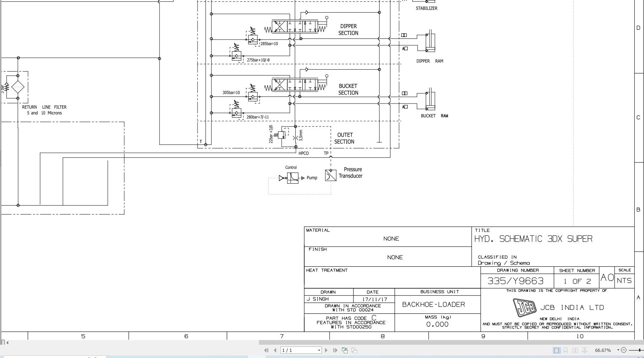Click the 305bar±10 pressure value

tap(231, 93)
